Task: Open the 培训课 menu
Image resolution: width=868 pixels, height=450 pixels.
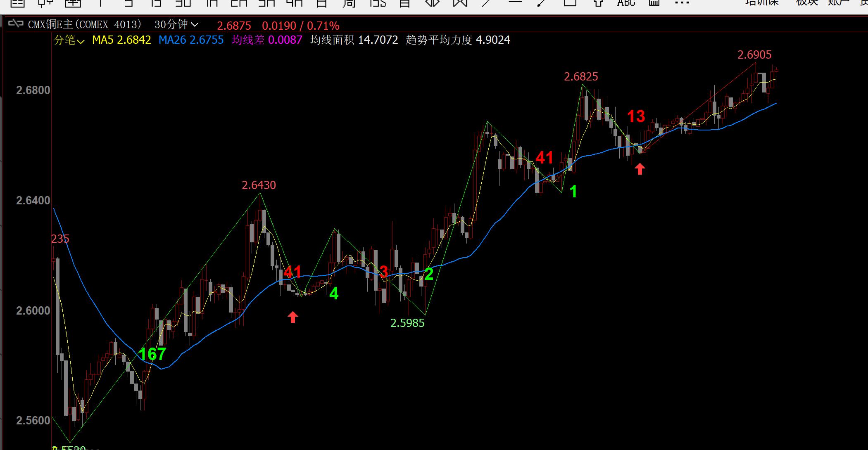Action: [x=762, y=3]
